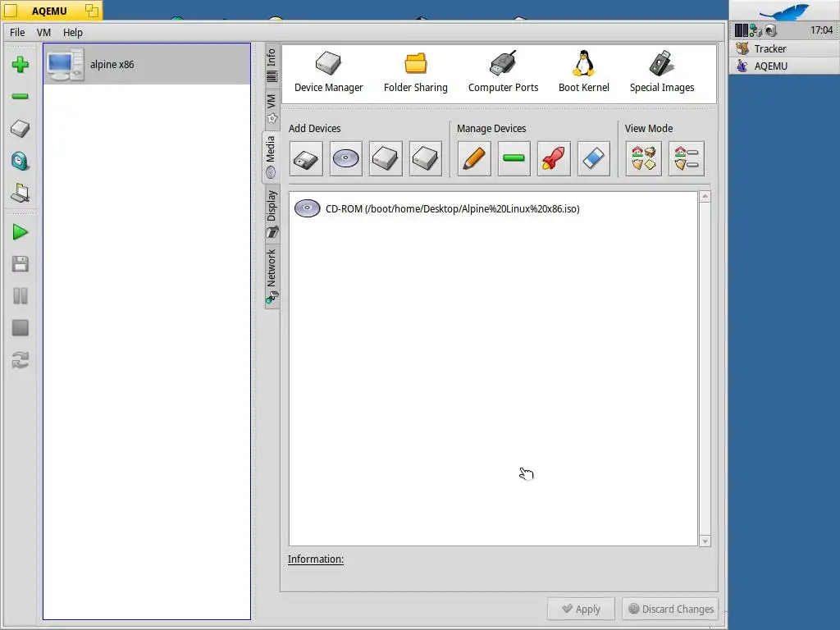840x630 pixels.
Task: Switch to icon view mode
Action: [643, 158]
